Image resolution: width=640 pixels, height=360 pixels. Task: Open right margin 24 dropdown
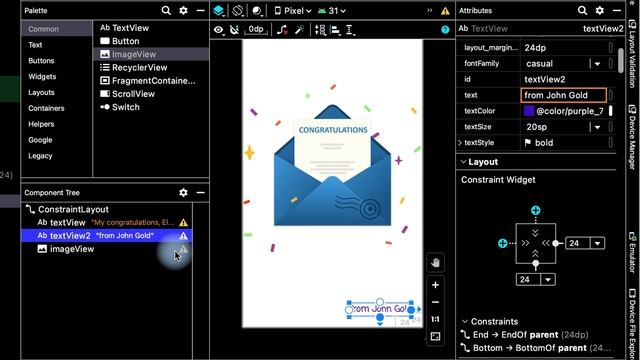pos(598,243)
